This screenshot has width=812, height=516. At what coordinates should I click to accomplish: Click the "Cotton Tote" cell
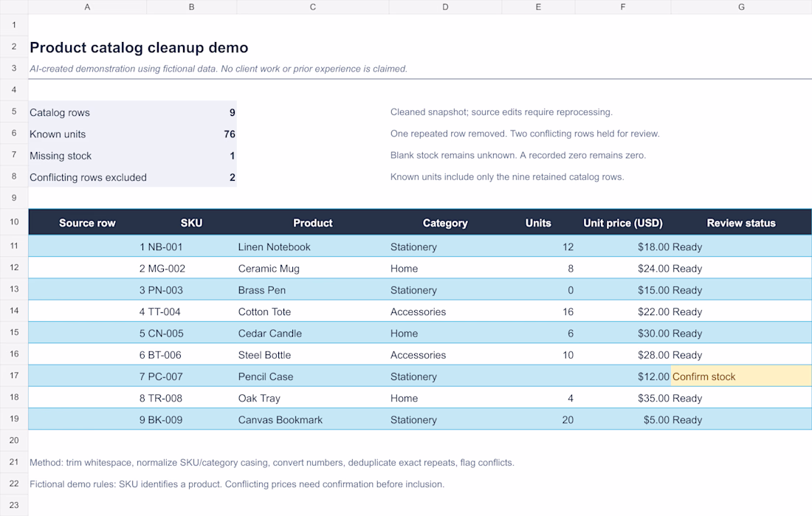click(313, 312)
